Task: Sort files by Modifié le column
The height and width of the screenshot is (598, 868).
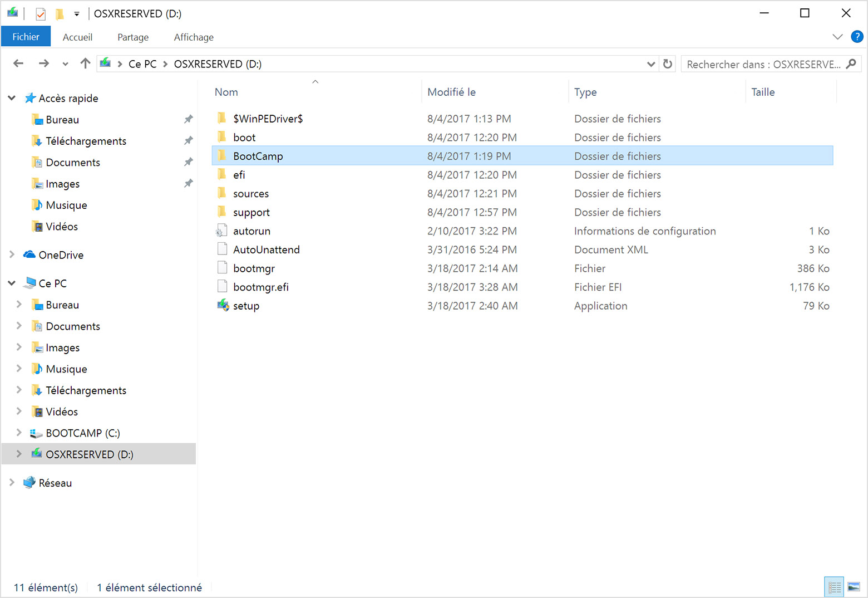Action: pos(451,92)
